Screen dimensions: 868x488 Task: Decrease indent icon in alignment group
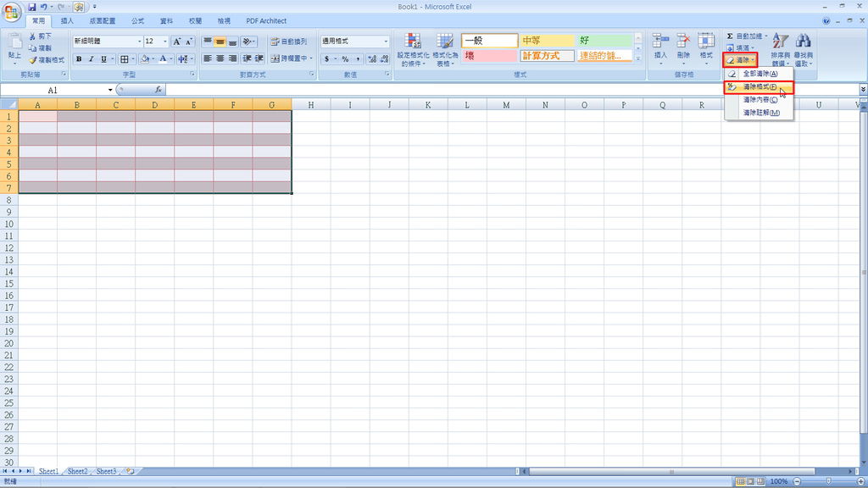247,58
